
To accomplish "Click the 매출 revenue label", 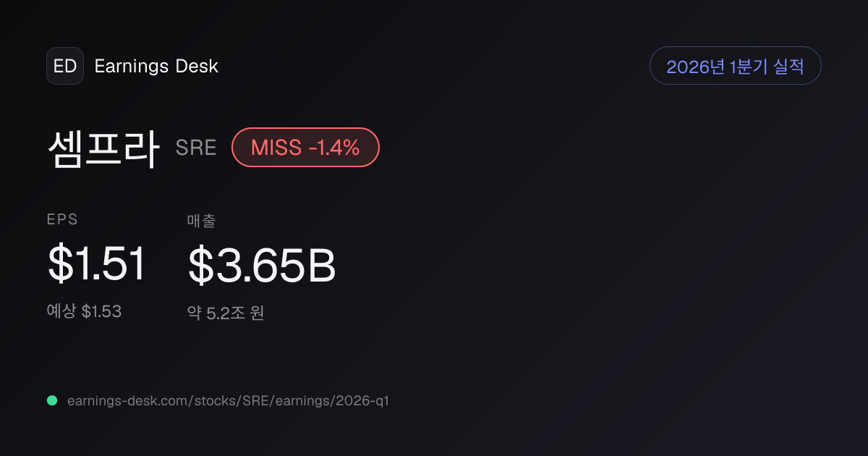I will pyautogui.click(x=201, y=220).
